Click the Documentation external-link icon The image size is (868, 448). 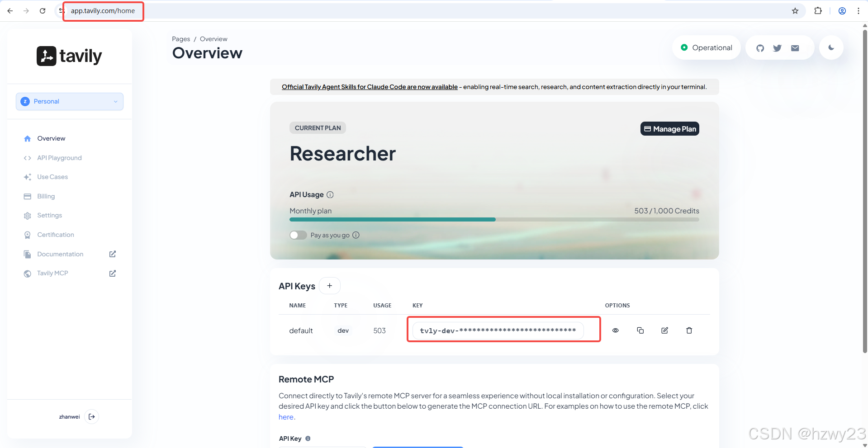(113, 254)
